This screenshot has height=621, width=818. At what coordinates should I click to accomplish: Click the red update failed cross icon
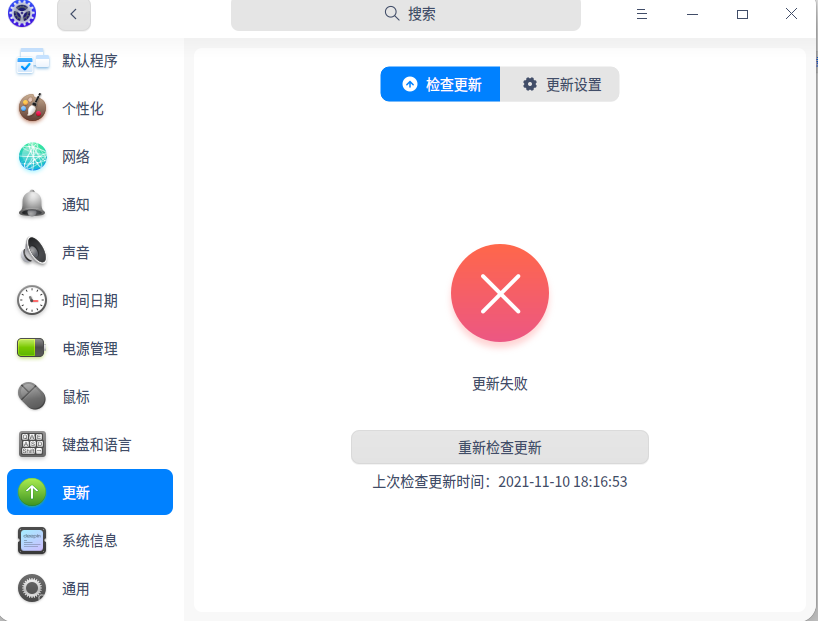(499, 292)
